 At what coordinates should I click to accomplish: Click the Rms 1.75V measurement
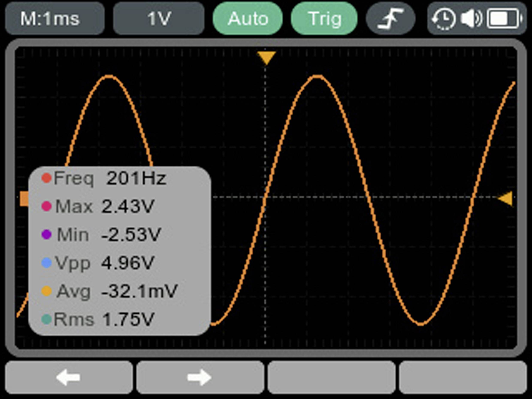pyautogui.click(x=103, y=319)
